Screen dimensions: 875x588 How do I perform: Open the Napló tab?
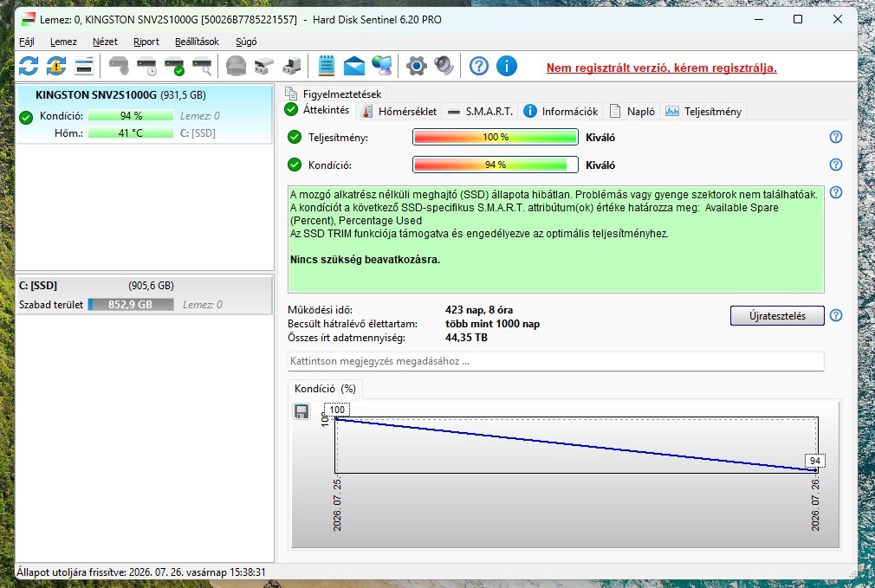pos(632,112)
